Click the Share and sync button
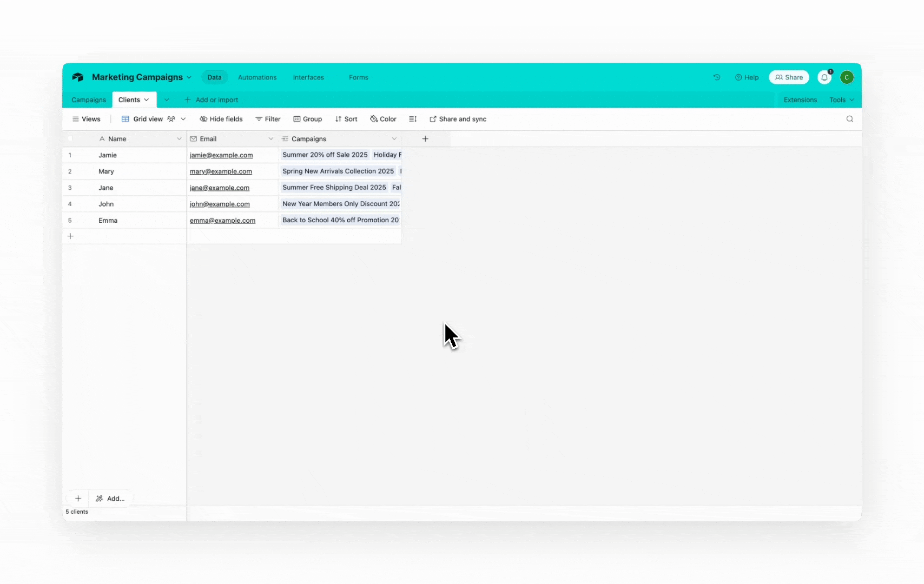Image resolution: width=924 pixels, height=584 pixels. 457,119
